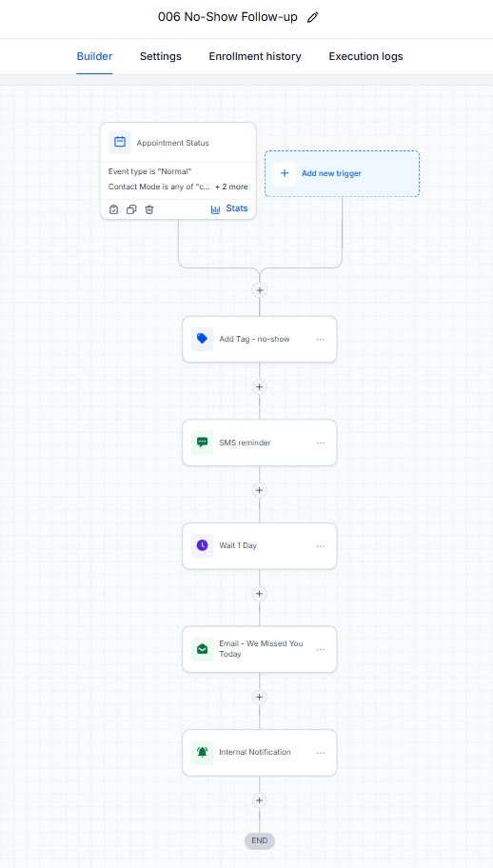This screenshot has height=868, width=493.
Task: Open options menu for SMS reminder step
Action: tap(321, 443)
